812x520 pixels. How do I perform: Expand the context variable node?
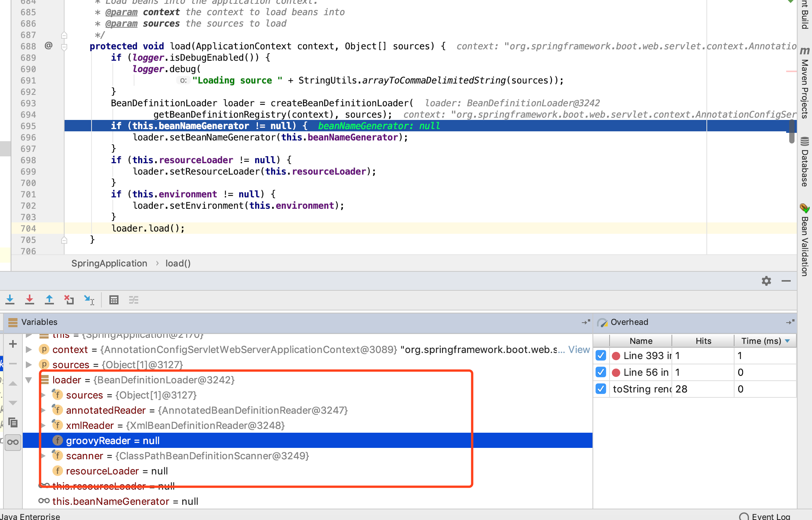click(x=29, y=350)
